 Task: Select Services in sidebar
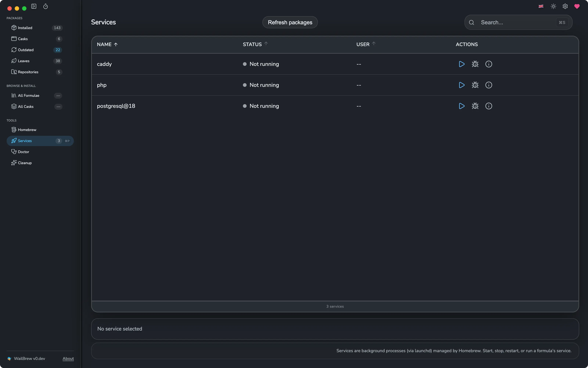pos(40,141)
